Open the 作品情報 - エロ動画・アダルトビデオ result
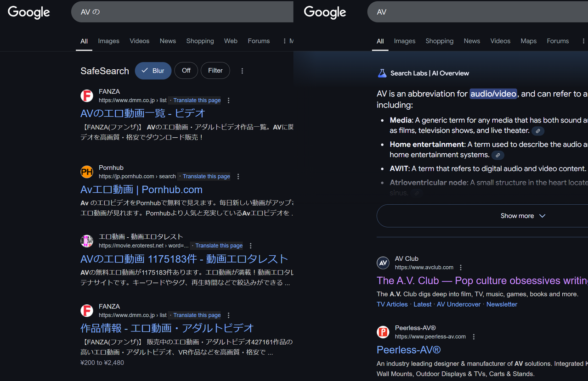Screen dimensions: 588x381 coord(167,328)
